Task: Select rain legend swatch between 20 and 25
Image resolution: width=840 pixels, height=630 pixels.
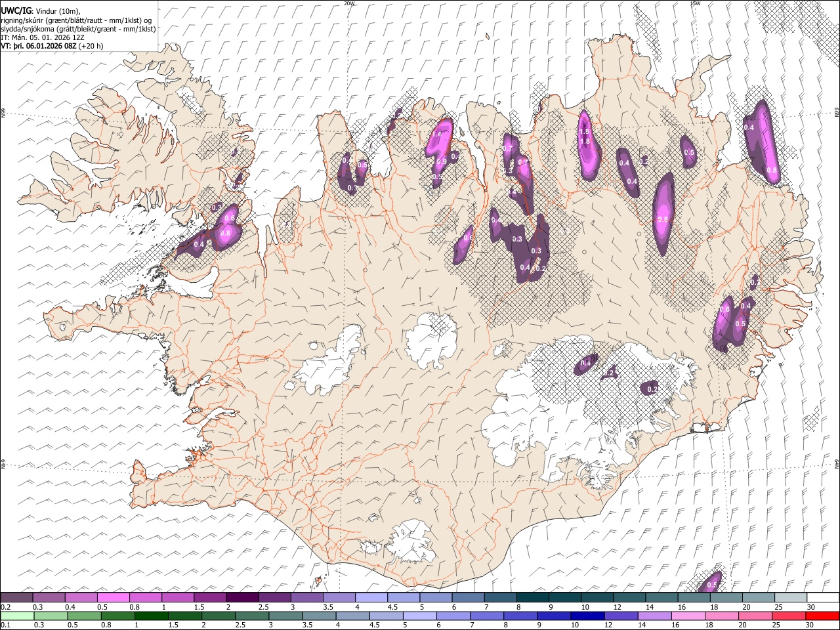Action: (755, 616)
